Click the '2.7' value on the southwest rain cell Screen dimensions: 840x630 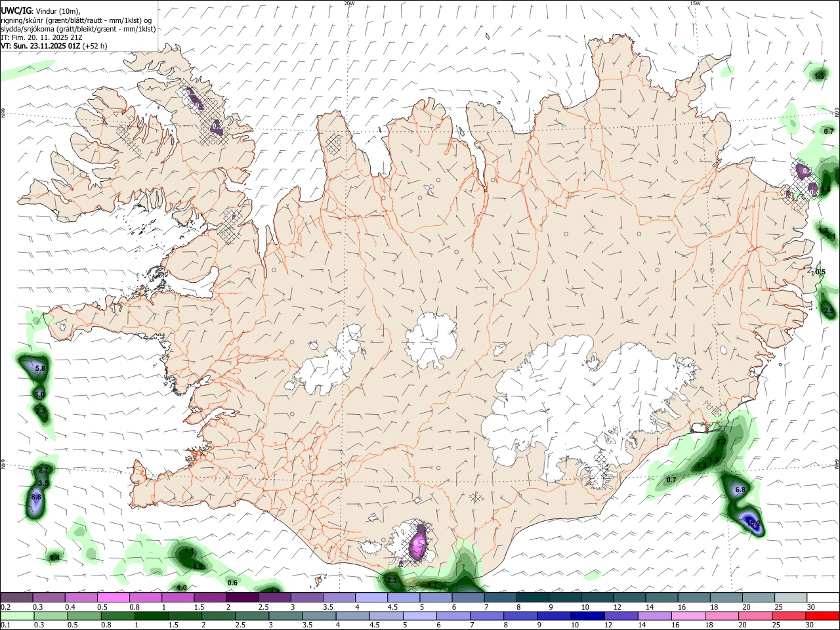pos(43,471)
